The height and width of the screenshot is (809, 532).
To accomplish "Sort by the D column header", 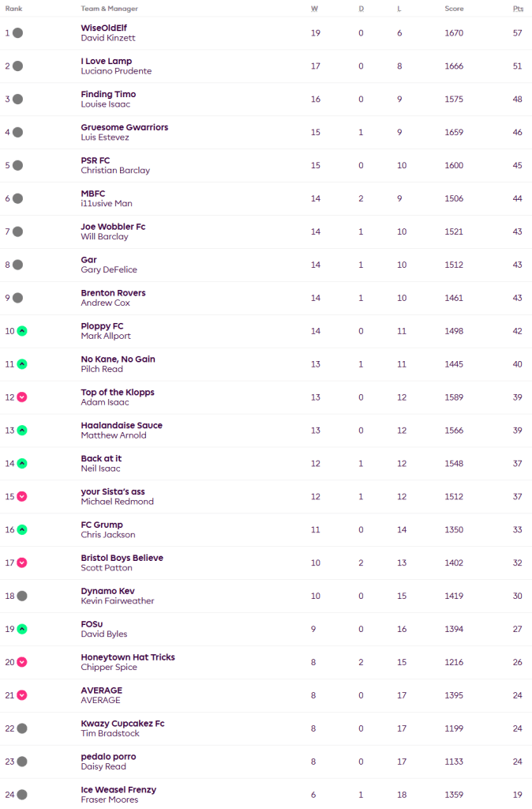I will click(x=361, y=9).
